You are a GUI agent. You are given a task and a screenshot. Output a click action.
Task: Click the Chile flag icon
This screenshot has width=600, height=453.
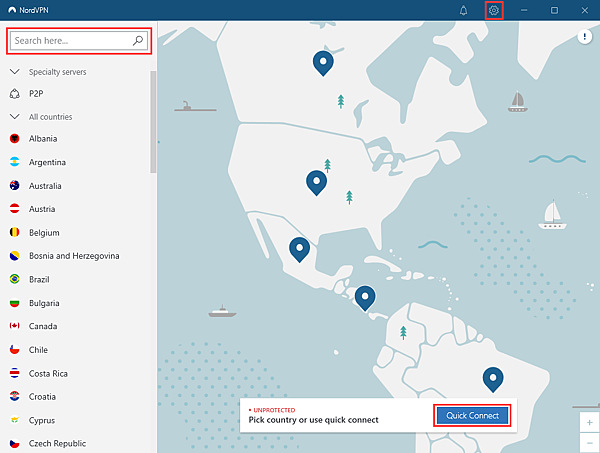[15, 350]
